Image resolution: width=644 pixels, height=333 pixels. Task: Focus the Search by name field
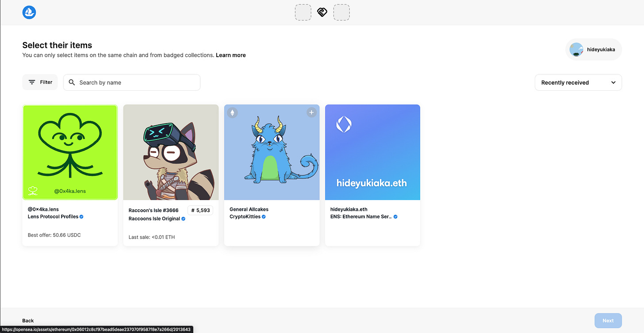click(132, 82)
